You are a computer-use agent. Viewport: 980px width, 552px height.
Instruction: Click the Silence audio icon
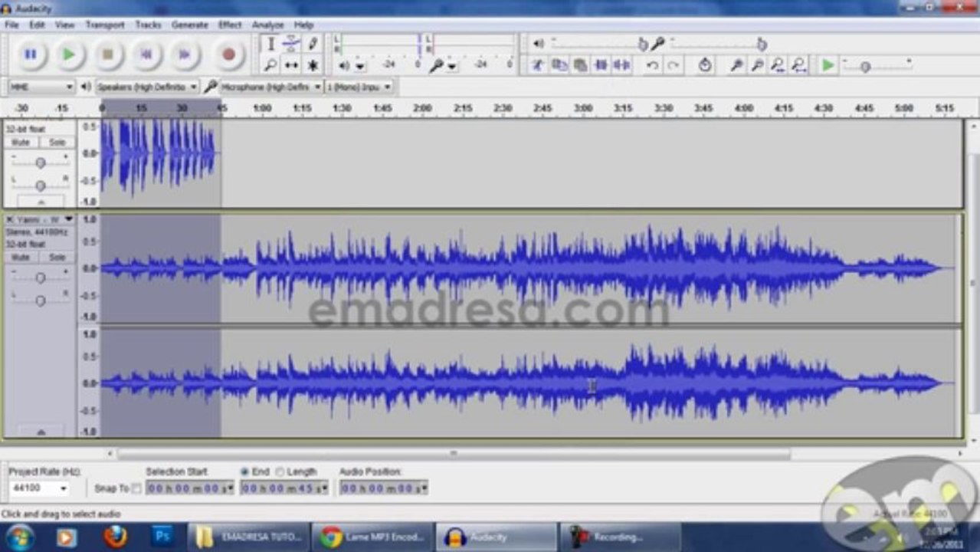pos(621,65)
